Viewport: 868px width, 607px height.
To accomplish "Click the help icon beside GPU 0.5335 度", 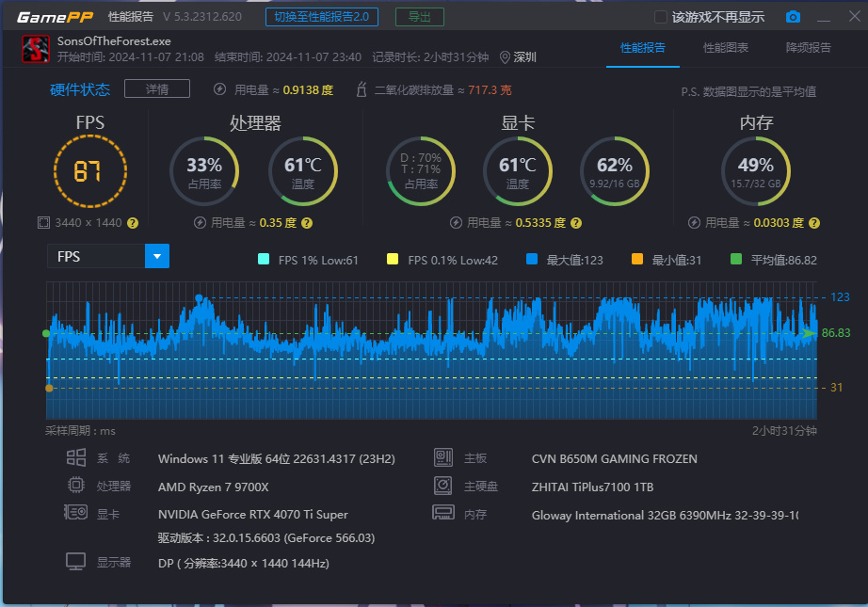I will [x=576, y=223].
